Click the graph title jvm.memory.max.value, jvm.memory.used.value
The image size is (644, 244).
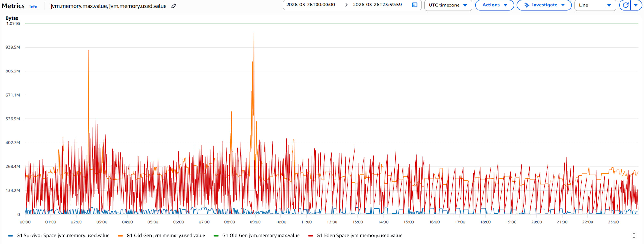pyautogui.click(x=109, y=6)
